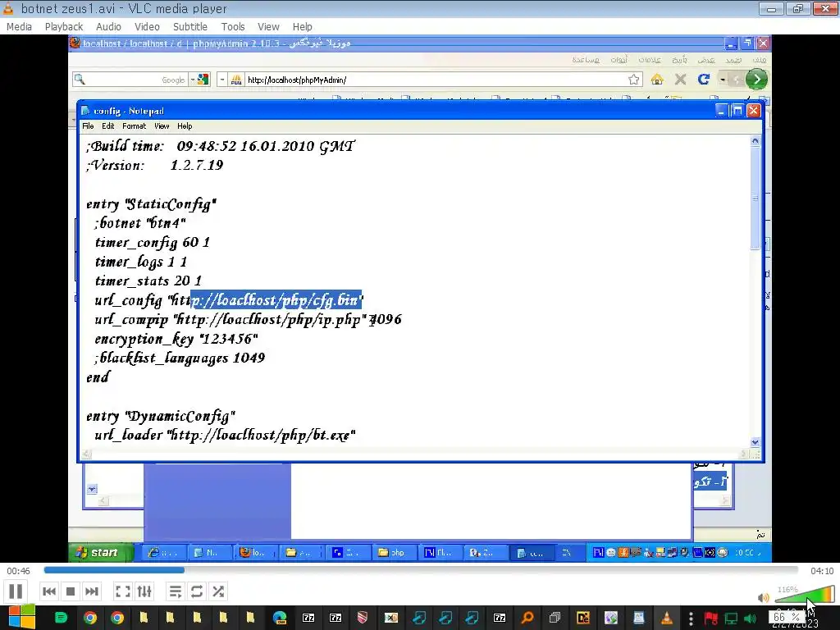Image resolution: width=840 pixels, height=630 pixels.
Task: Click the previous media button
Action: click(x=49, y=591)
